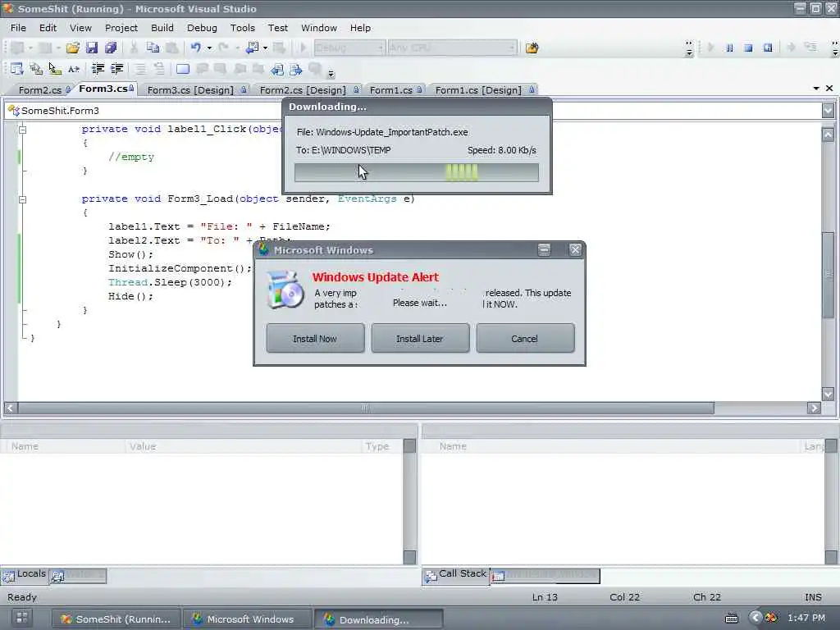Switch to Microsoft Windows taskbar button
Image resolution: width=840 pixels, height=630 pixels.
pyautogui.click(x=246, y=619)
